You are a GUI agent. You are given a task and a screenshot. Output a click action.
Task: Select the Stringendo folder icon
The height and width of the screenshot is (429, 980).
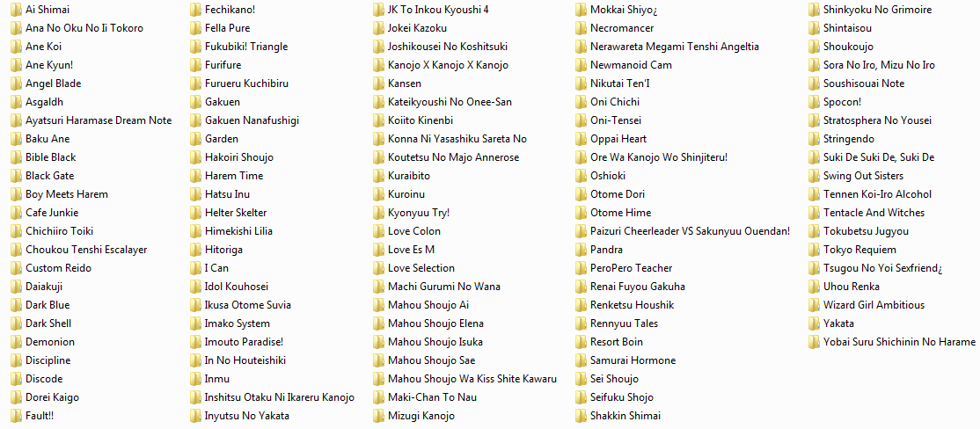pos(814,139)
